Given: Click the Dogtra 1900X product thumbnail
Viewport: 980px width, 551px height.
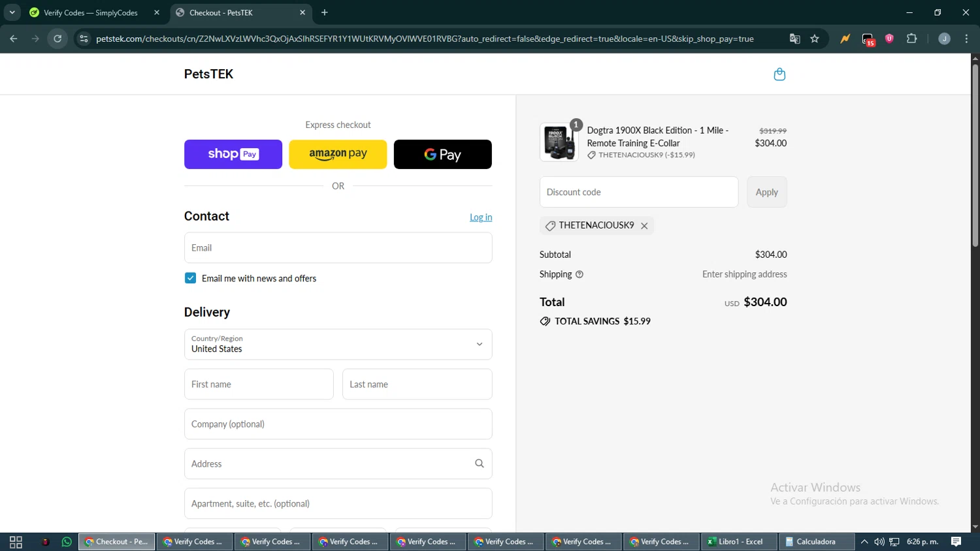Looking at the screenshot, I should pyautogui.click(x=559, y=142).
